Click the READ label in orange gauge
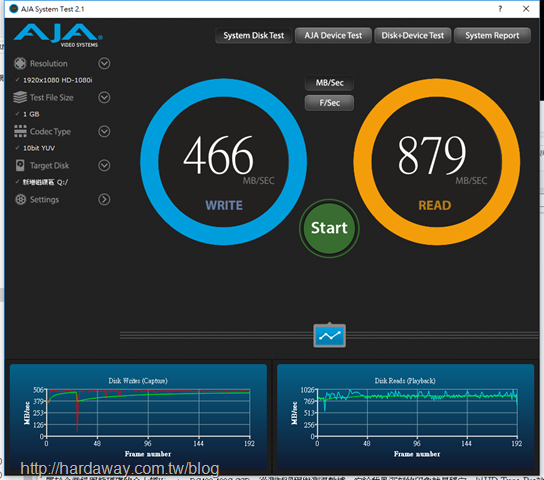Viewport: 544px width, 480px height. [x=435, y=205]
